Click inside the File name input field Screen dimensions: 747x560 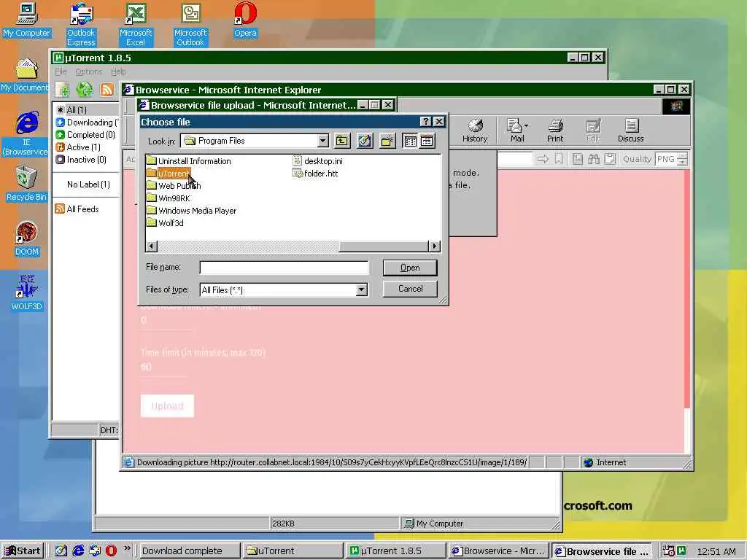(284, 268)
